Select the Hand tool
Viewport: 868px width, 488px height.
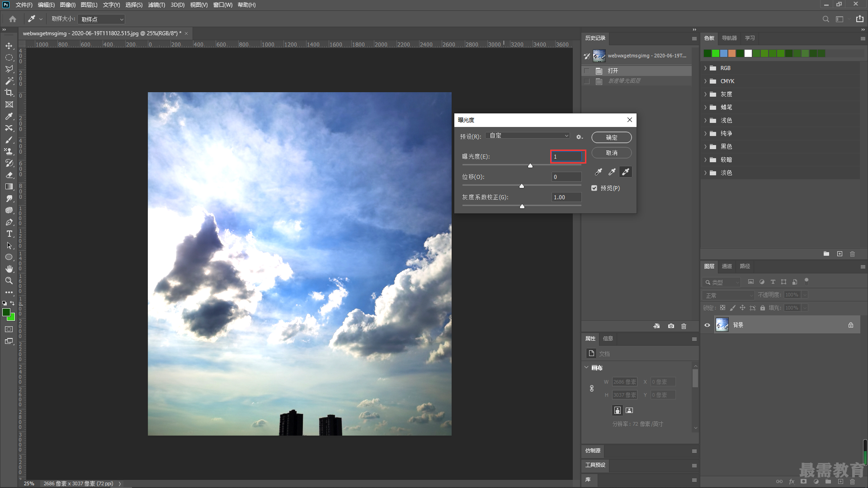9,269
